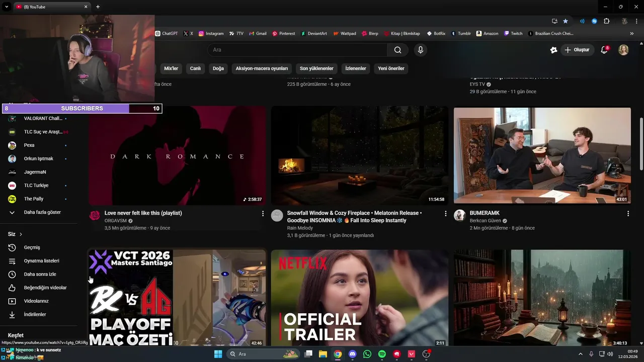The height and width of the screenshot is (362, 644).
Task: Open the Berkcan Güven channel link
Action: (x=486, y=221)
